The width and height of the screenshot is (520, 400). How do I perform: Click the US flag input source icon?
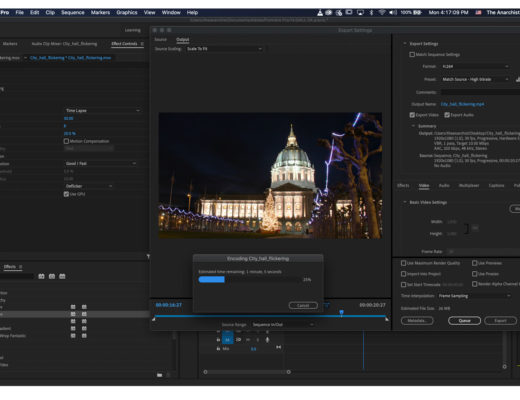tap(478, 13)
